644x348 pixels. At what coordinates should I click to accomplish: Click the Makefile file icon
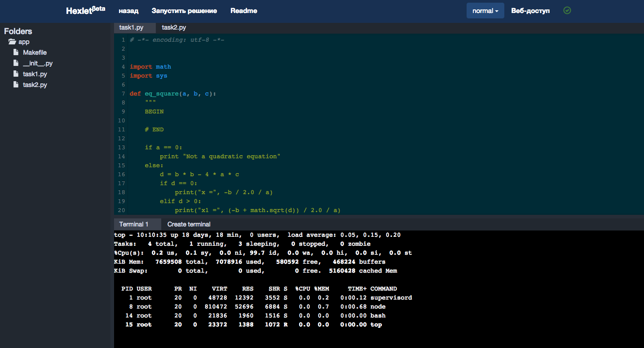click(16, 52)
